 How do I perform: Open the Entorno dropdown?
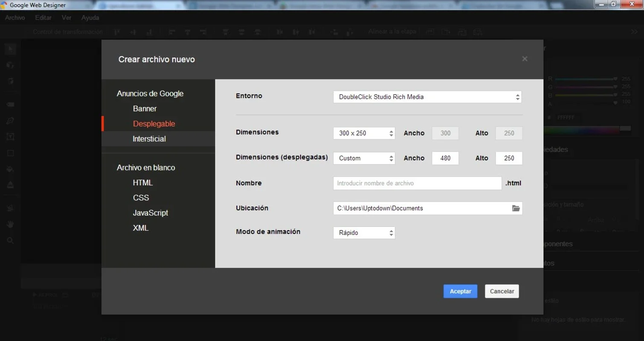(x=427, y=97)
